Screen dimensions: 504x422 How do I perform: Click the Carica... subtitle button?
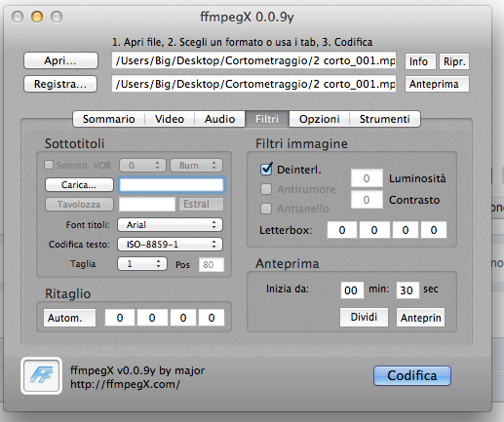click(79, 185)
